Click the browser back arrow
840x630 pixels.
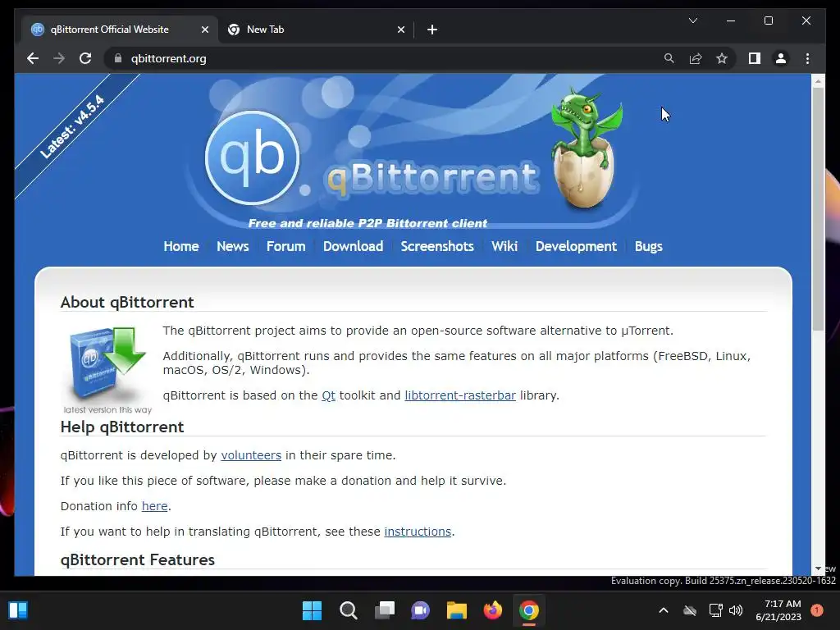coord(33,58)
